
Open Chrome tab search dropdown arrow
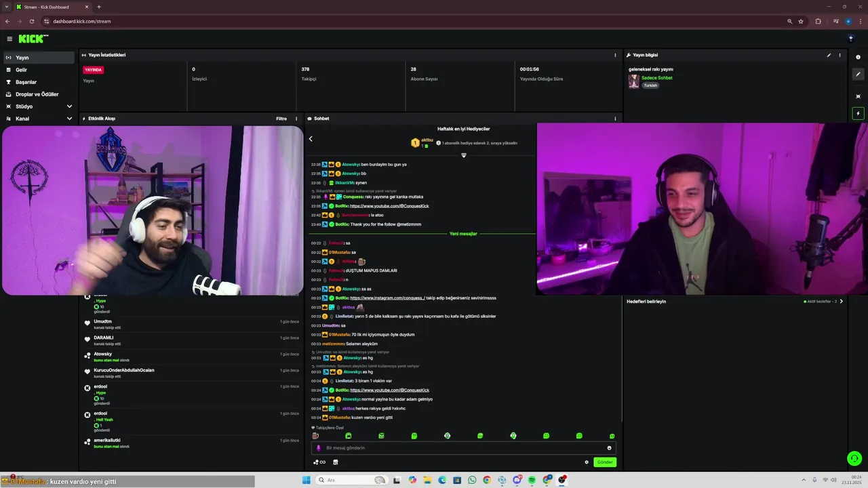[6, 7]
